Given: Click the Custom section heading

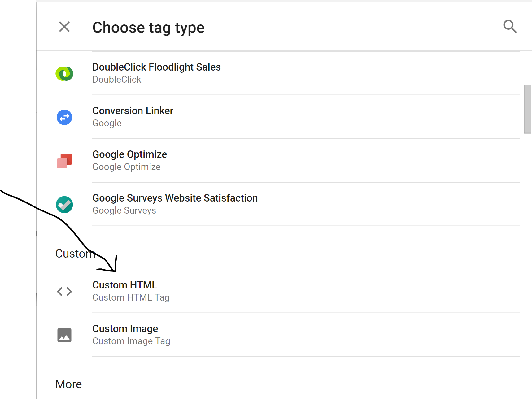Looking at the screenshot, I should click(74, 254).
